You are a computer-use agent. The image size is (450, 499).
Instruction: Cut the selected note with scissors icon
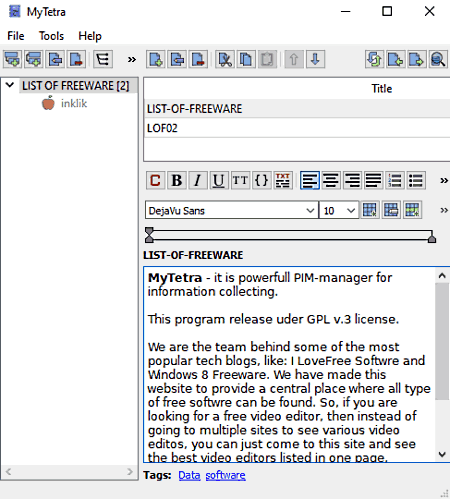click(x=225, y=60)
